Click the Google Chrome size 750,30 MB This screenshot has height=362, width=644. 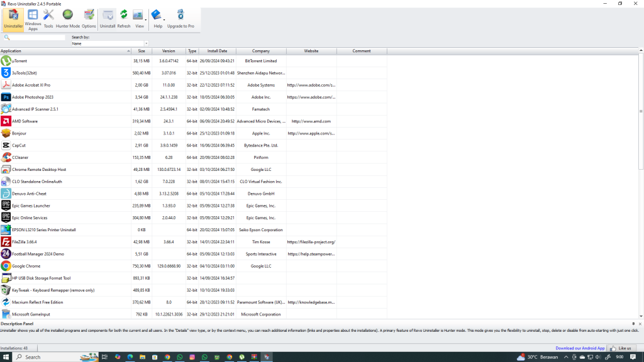(x=142, y=266)
